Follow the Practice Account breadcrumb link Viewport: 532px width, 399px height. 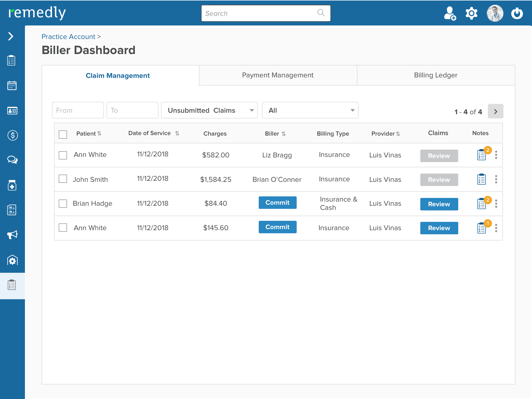68,37
